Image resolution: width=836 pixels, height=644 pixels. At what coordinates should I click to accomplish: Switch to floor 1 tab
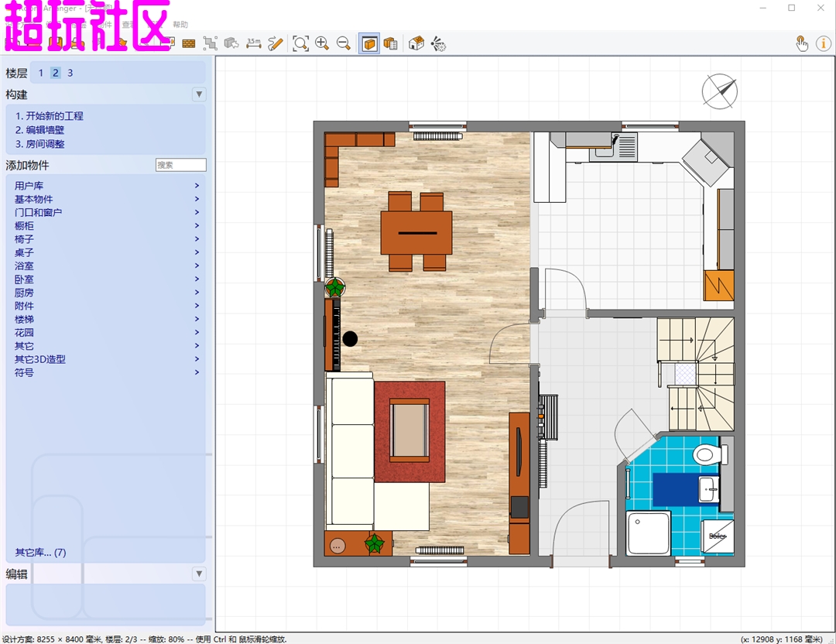pos(40,73)
